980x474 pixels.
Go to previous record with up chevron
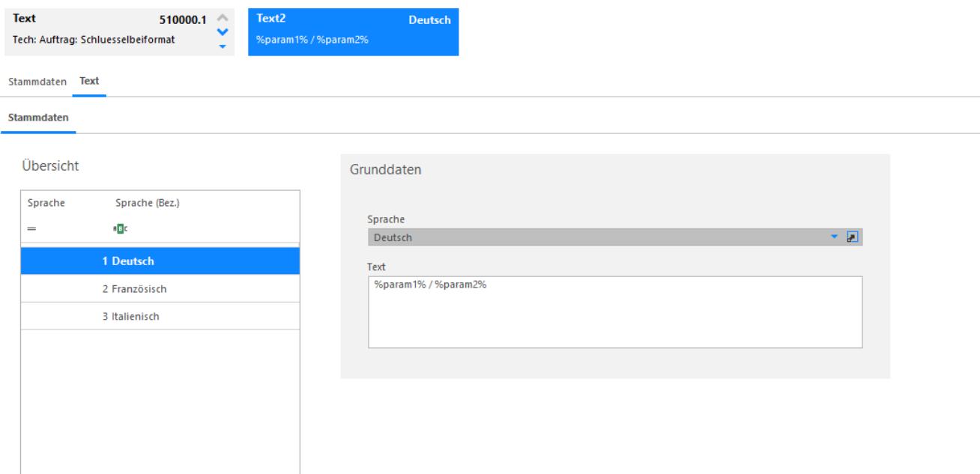(x=222, y=18)
